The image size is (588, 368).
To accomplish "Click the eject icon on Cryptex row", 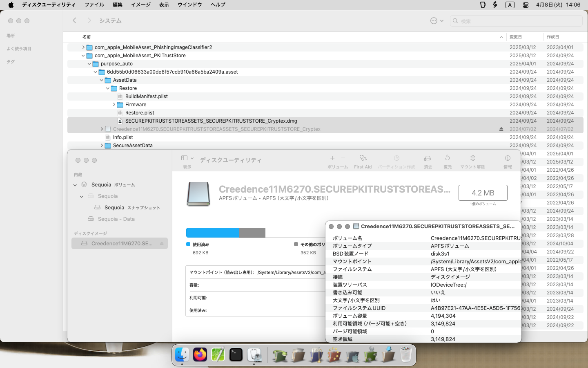I will coord(501,129).
